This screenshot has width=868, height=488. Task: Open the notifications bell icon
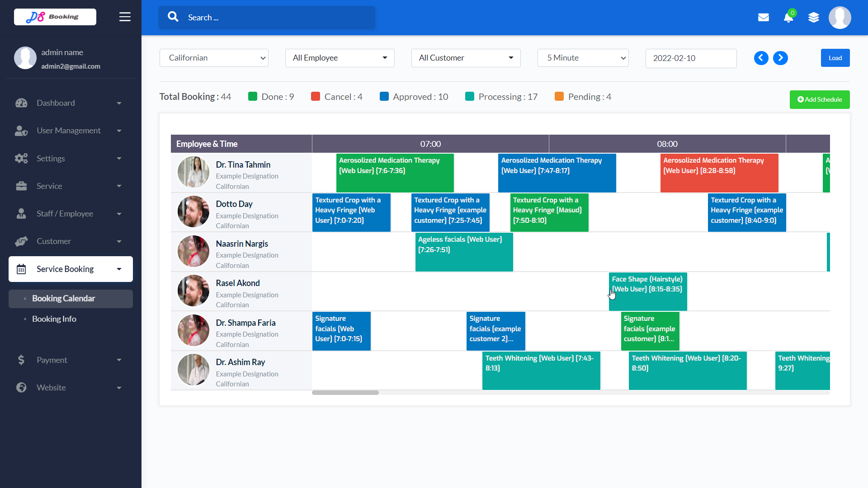click(788, 18)
